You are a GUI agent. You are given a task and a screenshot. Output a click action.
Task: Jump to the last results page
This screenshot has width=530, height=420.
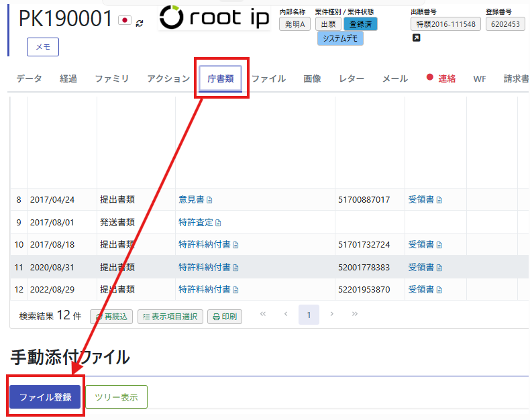point(355,314)
